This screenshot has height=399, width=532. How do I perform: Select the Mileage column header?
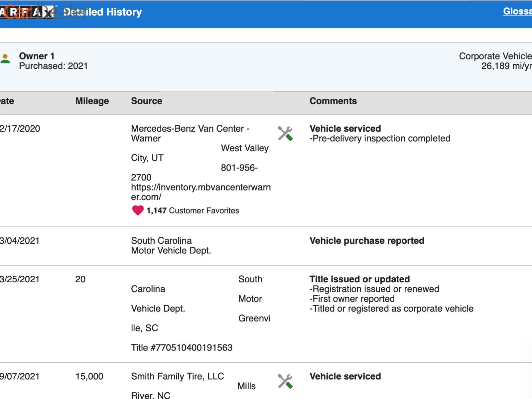pos(92,101)
